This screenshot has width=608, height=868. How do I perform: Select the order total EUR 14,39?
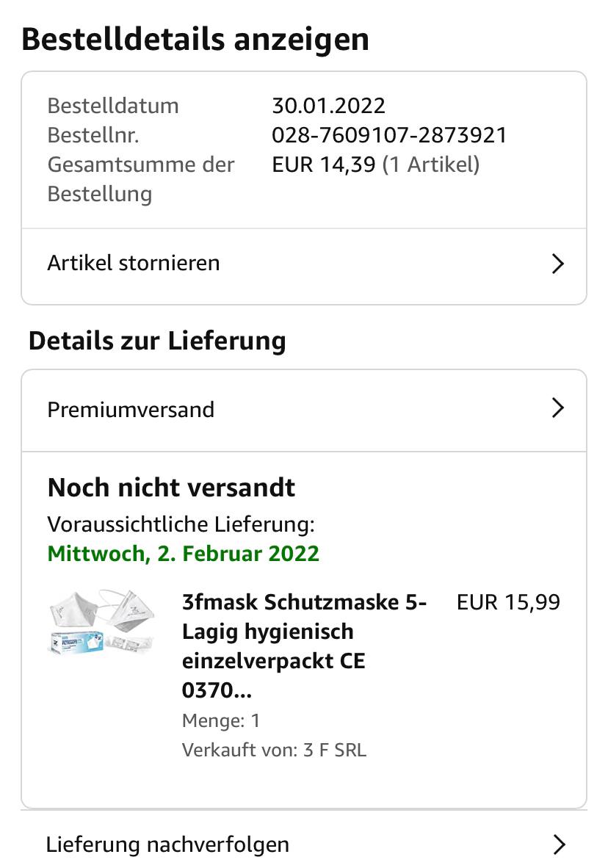(x=324, y=164)
